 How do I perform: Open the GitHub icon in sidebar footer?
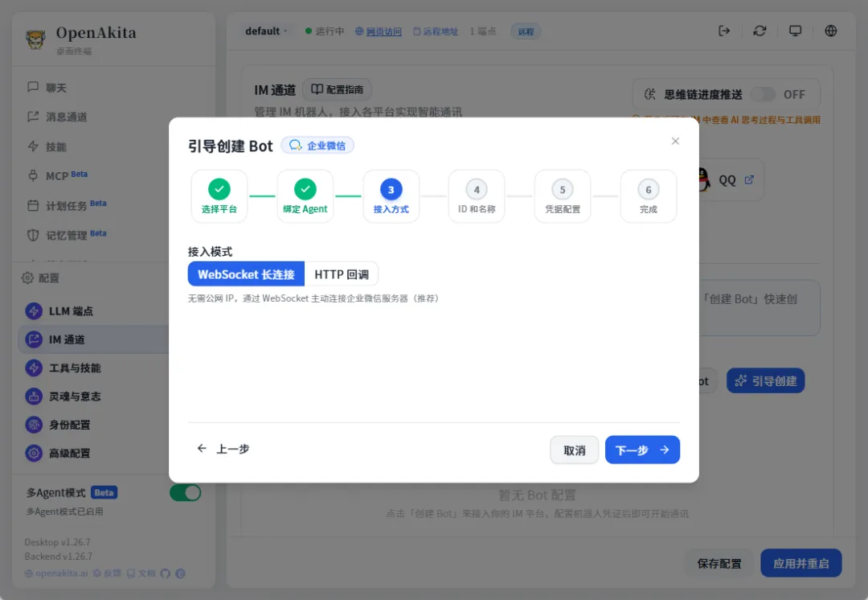(x=165, y=573)
